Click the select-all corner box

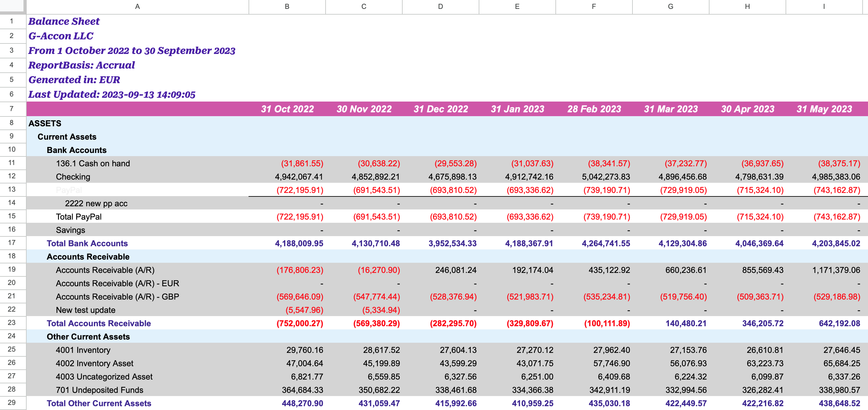coord(13,6)
